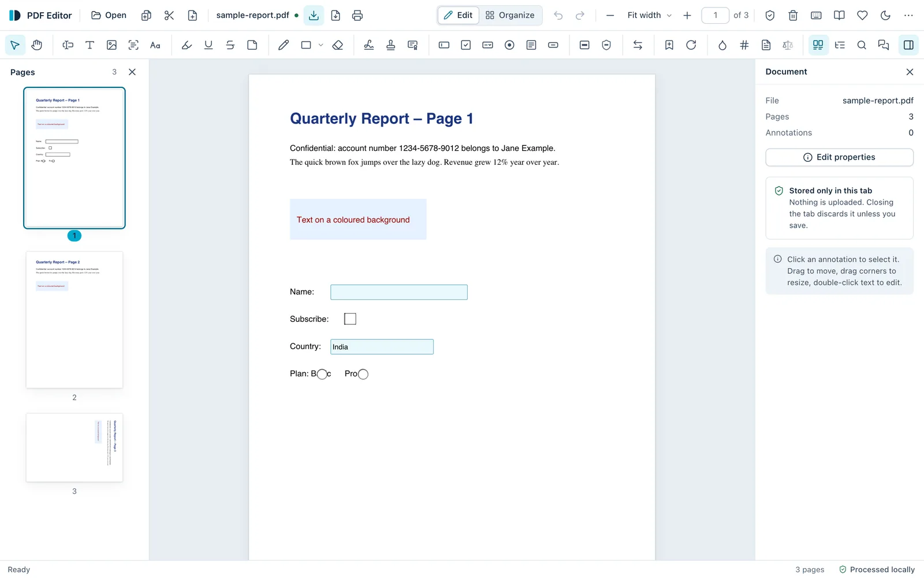
Task: Open the Country dropdown showing India
Action: coord(382,347)
